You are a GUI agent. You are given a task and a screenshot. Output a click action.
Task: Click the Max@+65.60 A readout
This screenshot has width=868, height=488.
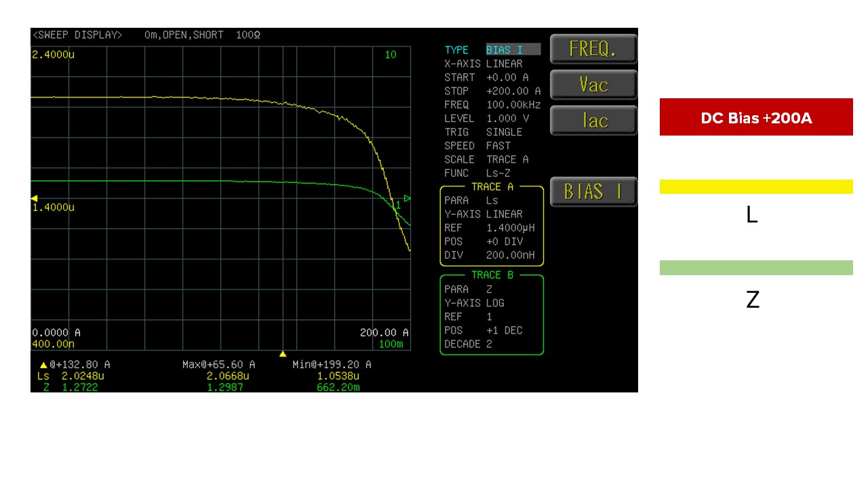tap(219, 365)
